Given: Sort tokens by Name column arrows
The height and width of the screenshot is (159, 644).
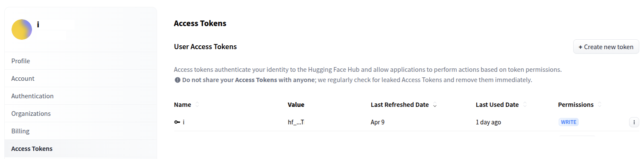Looking at the screenshot, I should click(x=197, y=105).
